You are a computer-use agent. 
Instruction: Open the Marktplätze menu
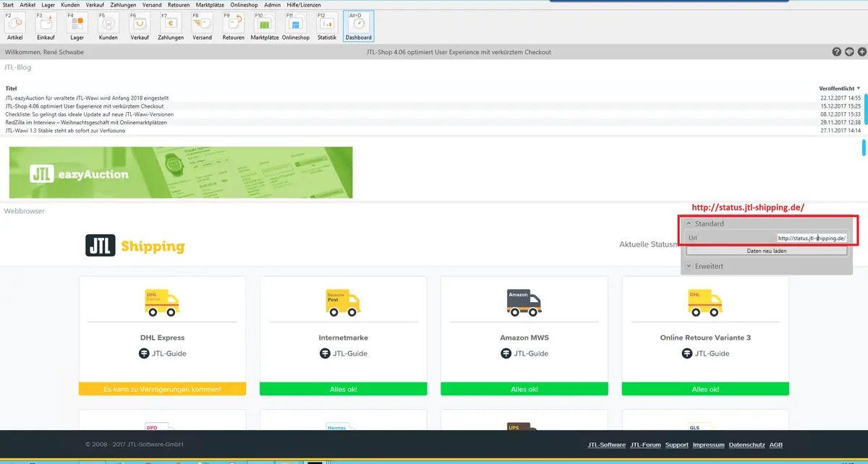(210, 4)
